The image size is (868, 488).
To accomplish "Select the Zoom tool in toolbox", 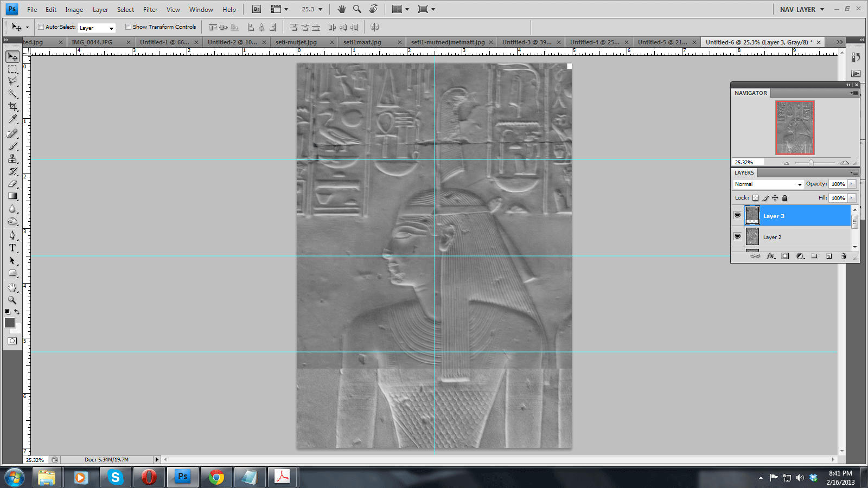I will [12, 300].
